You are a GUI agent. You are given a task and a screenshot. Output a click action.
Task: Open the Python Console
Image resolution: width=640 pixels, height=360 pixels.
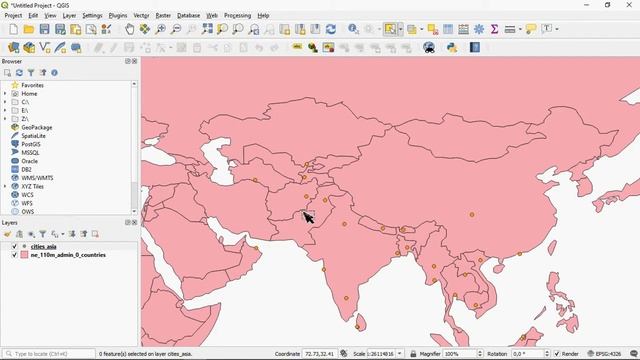click(452, 47)
